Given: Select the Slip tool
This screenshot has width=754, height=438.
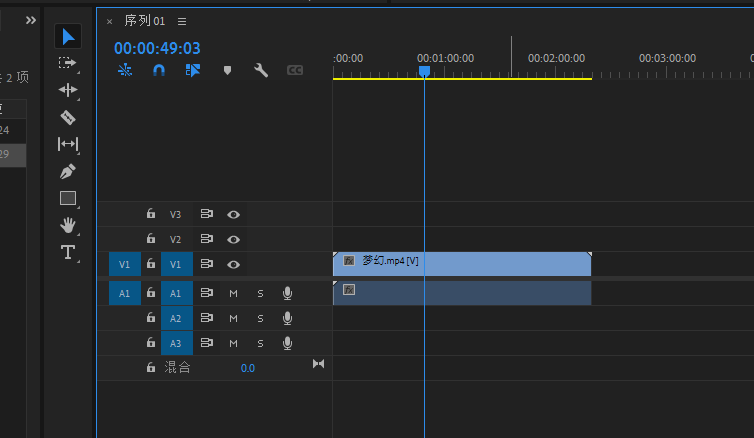Looking at the screenshot, I should point(68,144).
